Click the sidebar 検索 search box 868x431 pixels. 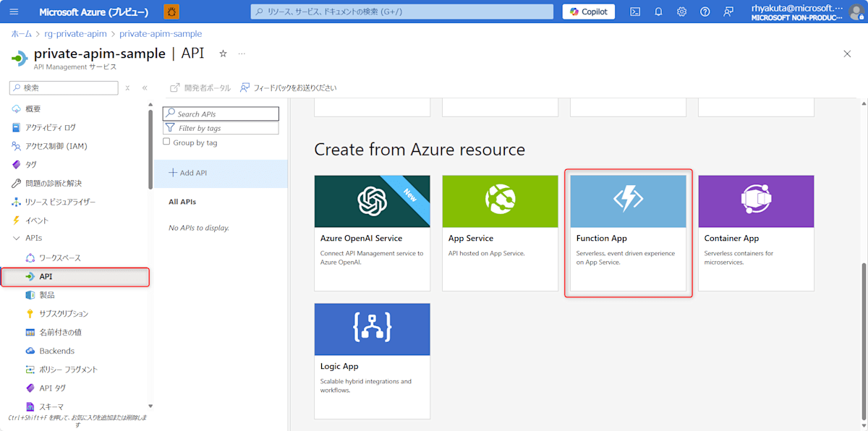[64, 88]
